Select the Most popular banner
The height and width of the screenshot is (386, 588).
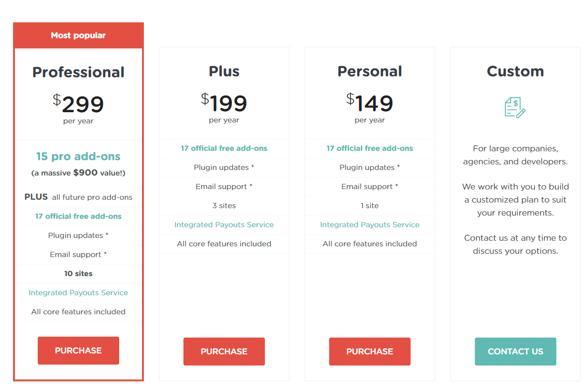[x=78, y=35]
